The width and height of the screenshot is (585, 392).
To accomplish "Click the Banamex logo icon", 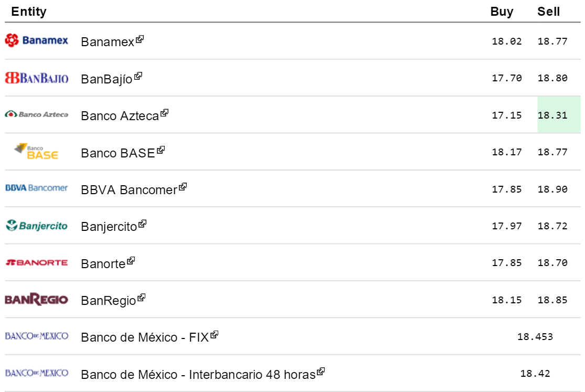I will [36, 40].
